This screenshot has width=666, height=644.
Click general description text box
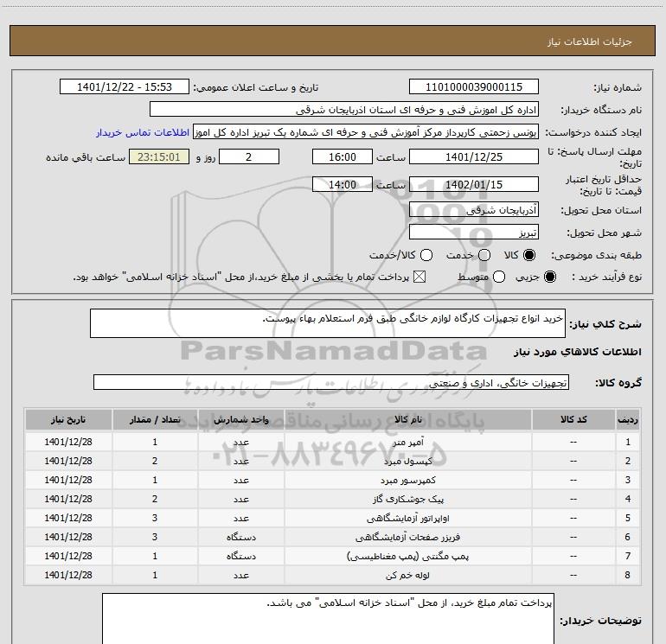click(328, 323)
